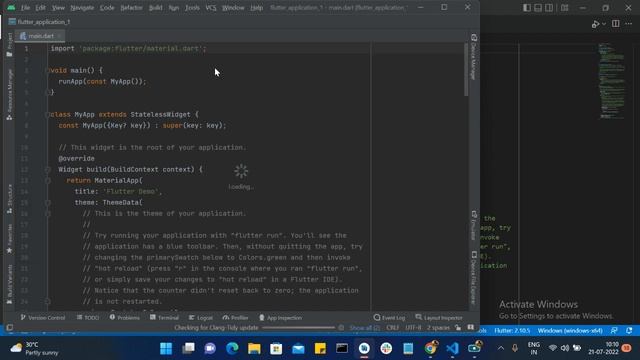Toggle tool window bars via corner icon
The height and width of the screenshot is (360, 640).
pyautogui.click(x=10, y=328)
